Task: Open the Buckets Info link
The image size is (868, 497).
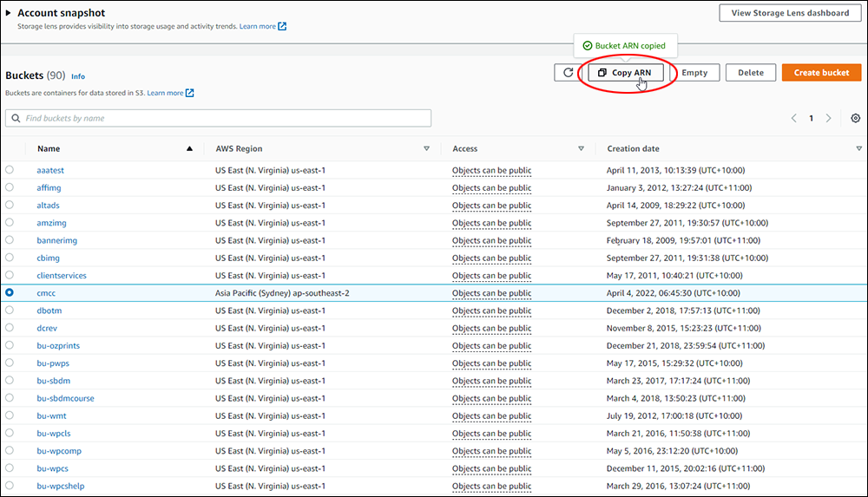Action: click(78, 76)
